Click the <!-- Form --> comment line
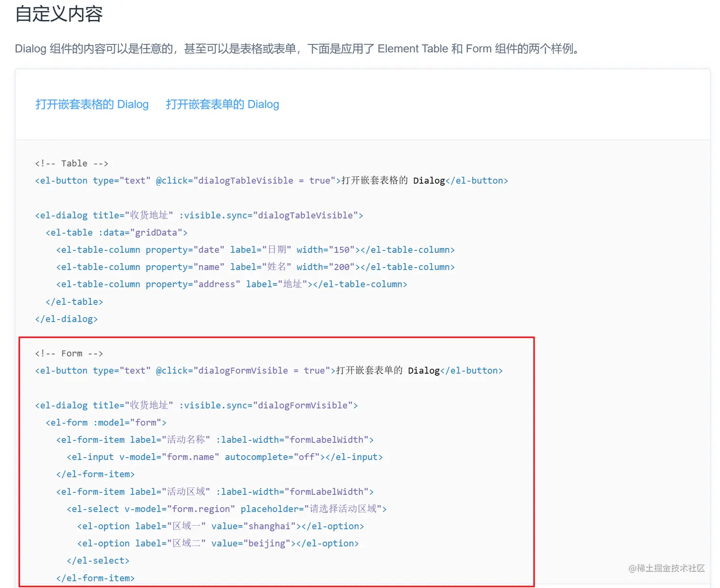 click(x=69, y=353)
